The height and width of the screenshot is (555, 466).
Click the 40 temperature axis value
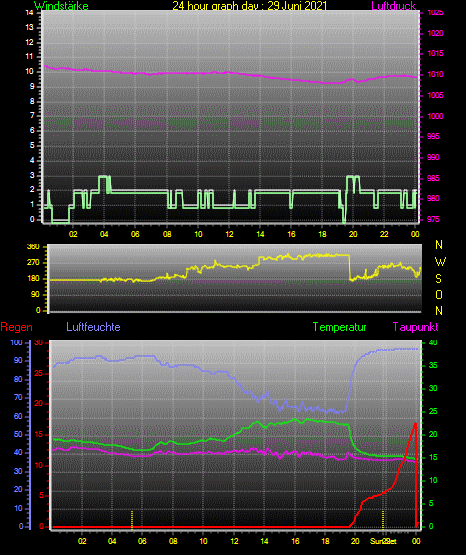[433, 343]
